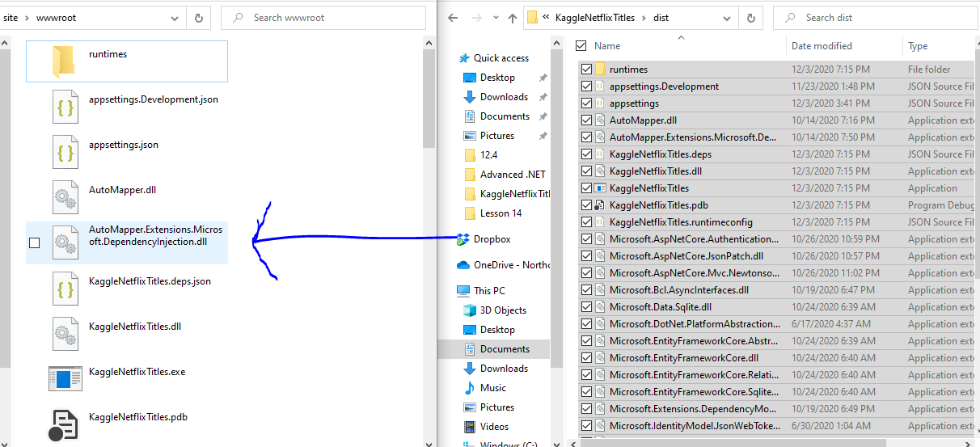Select KaggleNetflixTitles.runtimeconfig in dist list

681,222
